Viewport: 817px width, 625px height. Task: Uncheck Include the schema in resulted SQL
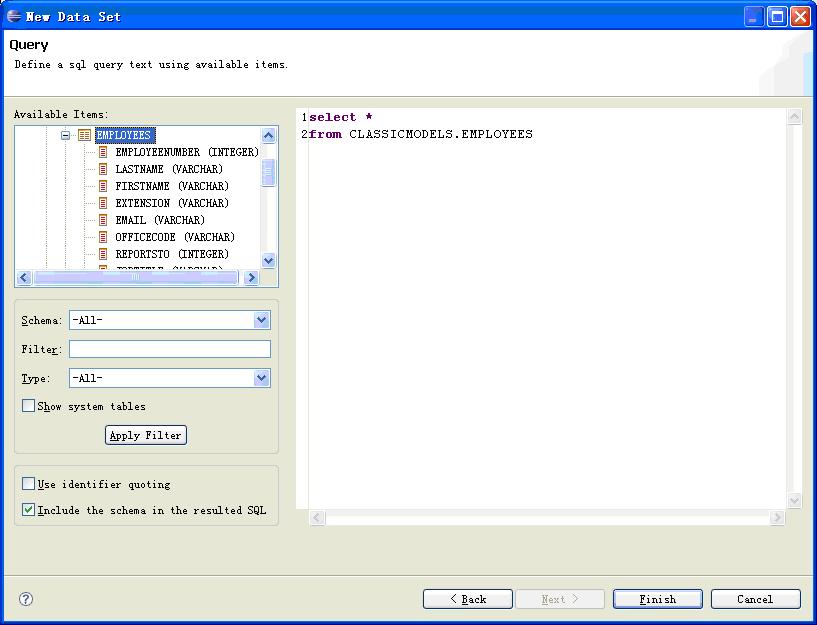pos(28,510)
